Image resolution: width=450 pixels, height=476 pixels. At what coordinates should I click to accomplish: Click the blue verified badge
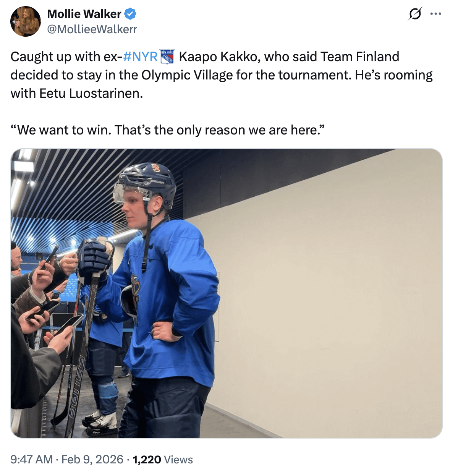point(130,14)
